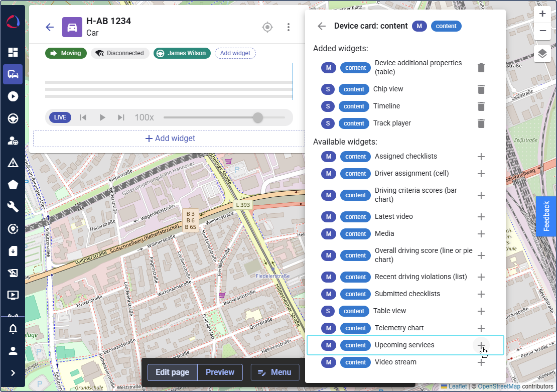This screenshot has width=557, height=392.
Task: Open the Feedback side tab
Action: click(546, 216)
